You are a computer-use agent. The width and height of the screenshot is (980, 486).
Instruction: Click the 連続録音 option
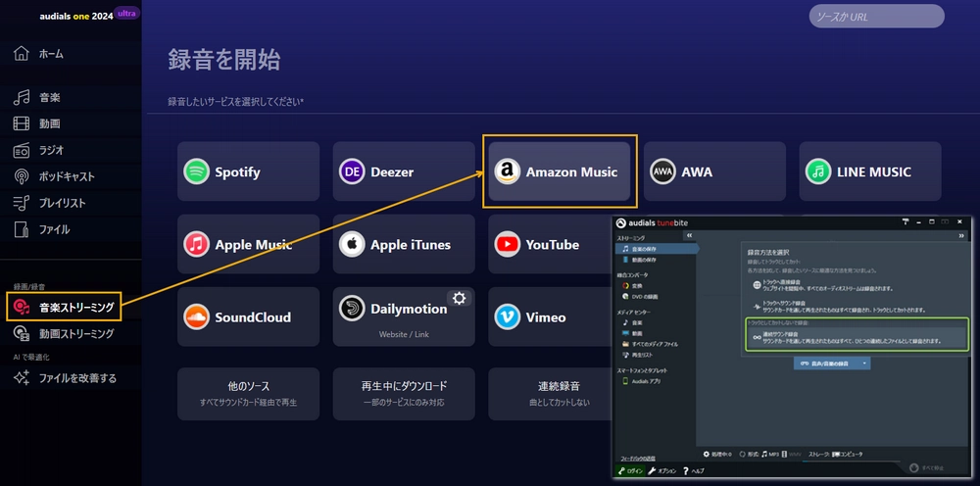tap(550, 394)
